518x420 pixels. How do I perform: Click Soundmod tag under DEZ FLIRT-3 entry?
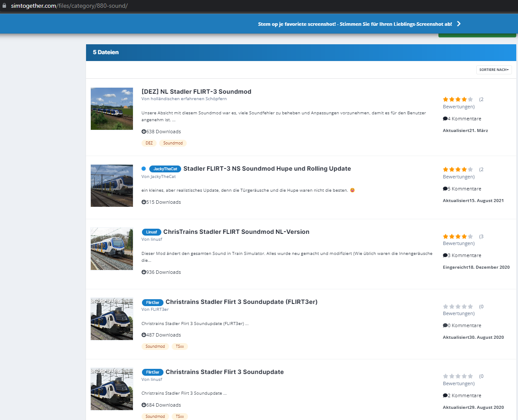(x=173, y=143)
